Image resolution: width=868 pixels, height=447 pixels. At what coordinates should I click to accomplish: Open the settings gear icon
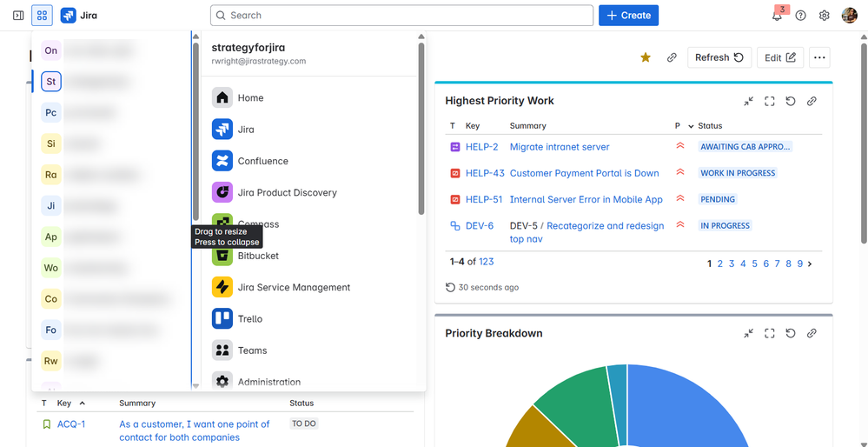(x=824, y=16)
